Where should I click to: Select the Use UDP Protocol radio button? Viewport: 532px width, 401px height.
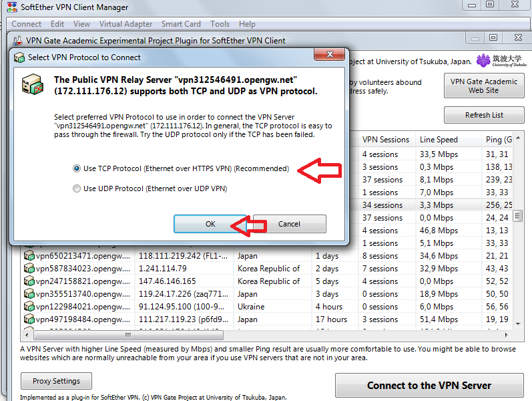[77, 188]
